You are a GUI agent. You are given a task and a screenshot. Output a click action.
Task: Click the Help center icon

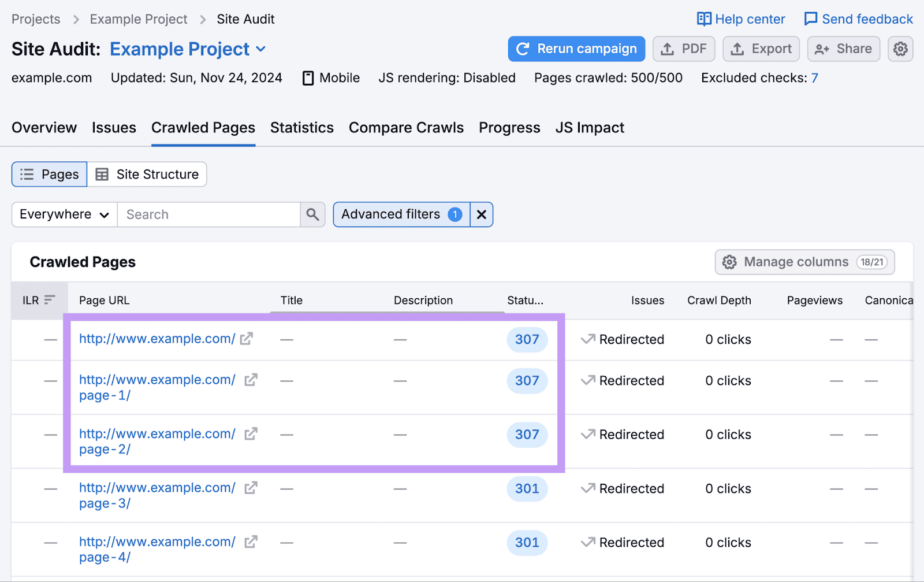[705, 19]
